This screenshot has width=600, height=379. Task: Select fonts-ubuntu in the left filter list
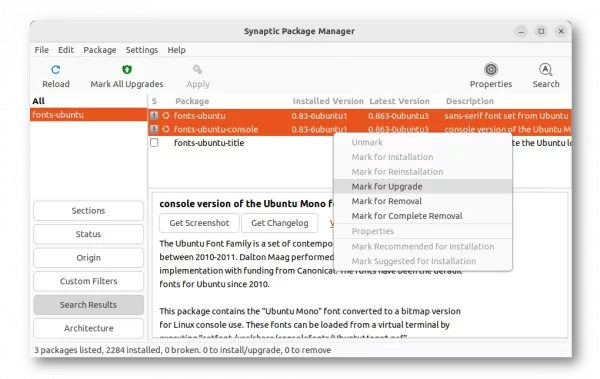[x=88, y=114]
